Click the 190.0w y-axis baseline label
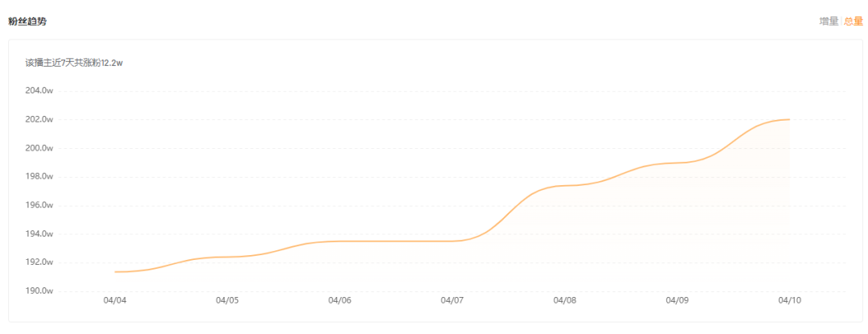The image size is (868, 334). [39, 291]
